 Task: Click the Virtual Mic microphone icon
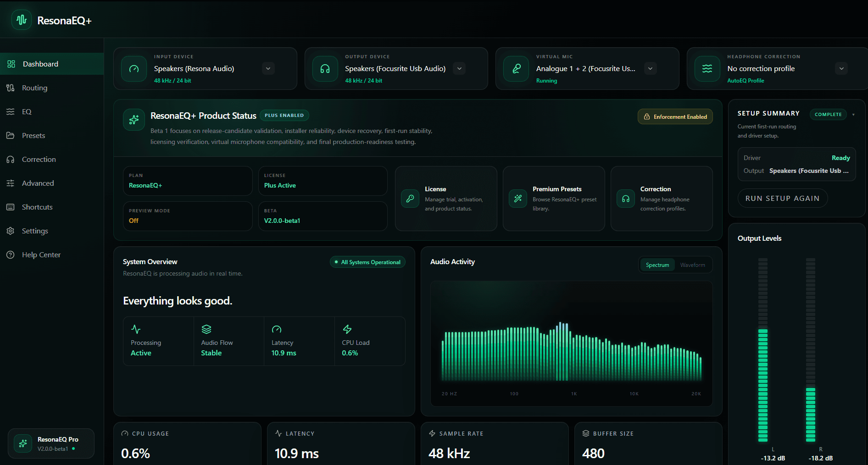(516, 69)
